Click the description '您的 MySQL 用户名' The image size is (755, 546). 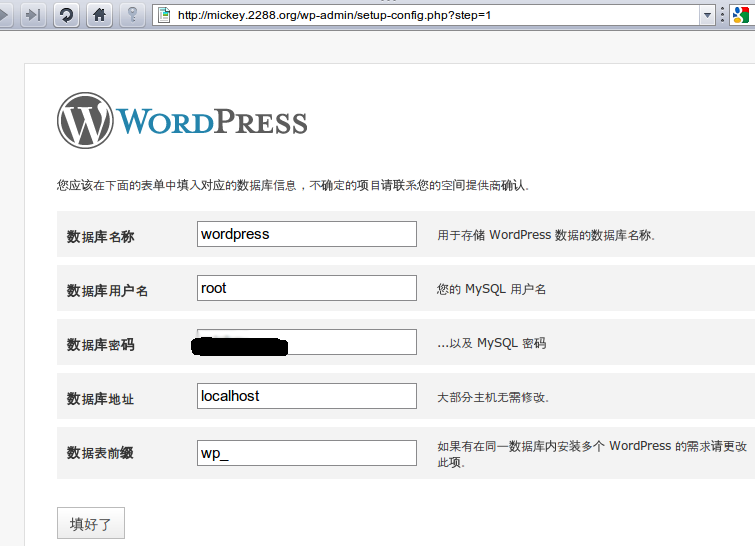pyautogui.click(x=491, y=289)
